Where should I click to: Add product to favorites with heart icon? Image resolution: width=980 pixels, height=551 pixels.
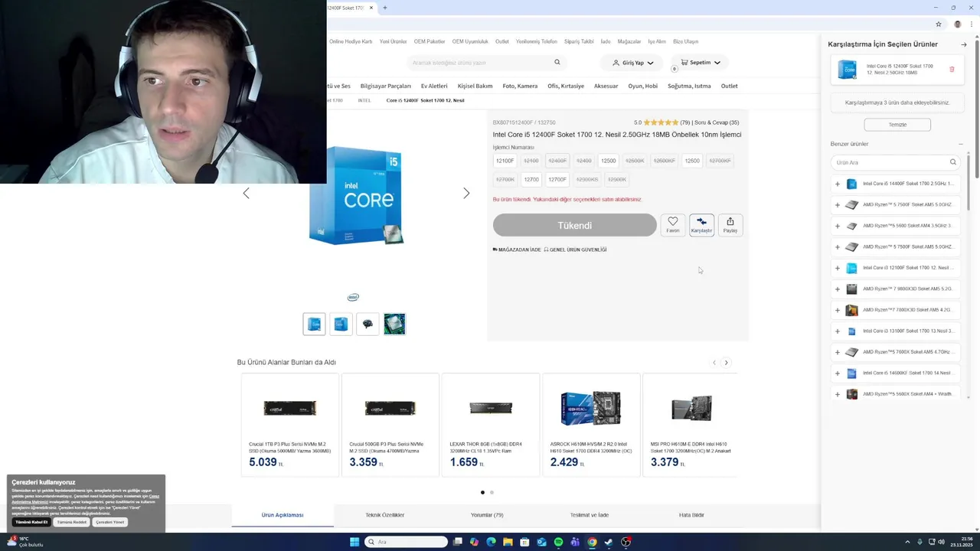(672, 225)
